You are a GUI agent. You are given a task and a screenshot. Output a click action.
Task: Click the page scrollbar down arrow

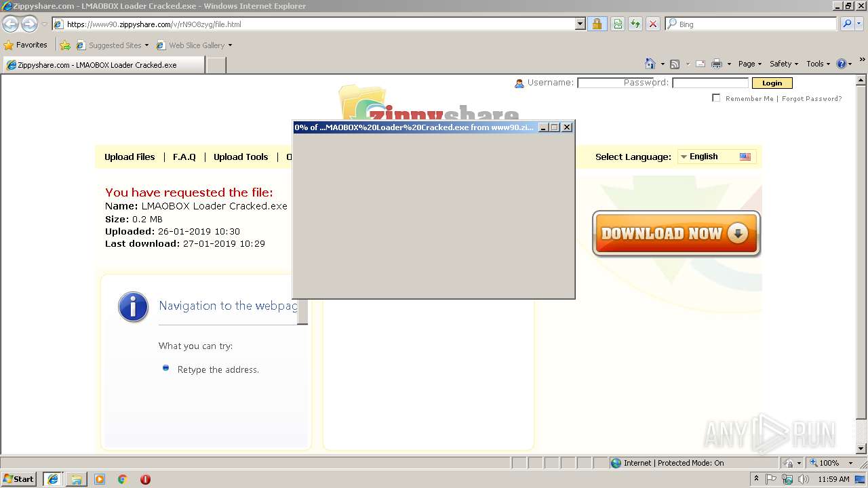point(862,449)
